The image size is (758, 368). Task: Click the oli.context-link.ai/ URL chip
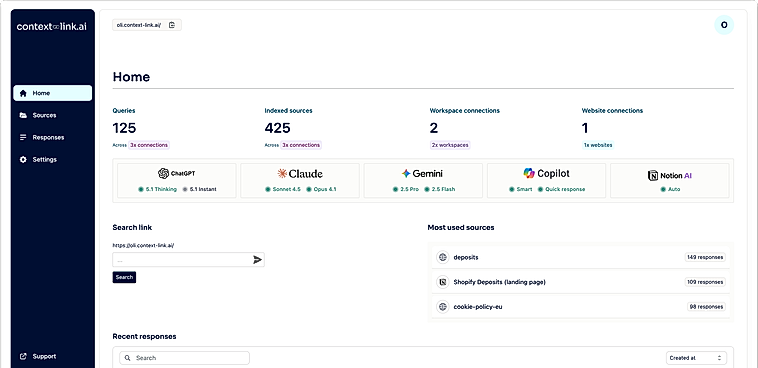(147, 25)
